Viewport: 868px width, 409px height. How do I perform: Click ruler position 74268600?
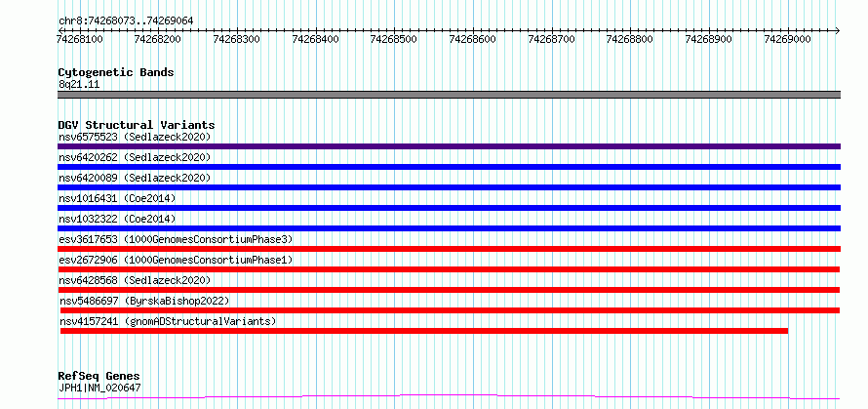click(x=473, y=39)
